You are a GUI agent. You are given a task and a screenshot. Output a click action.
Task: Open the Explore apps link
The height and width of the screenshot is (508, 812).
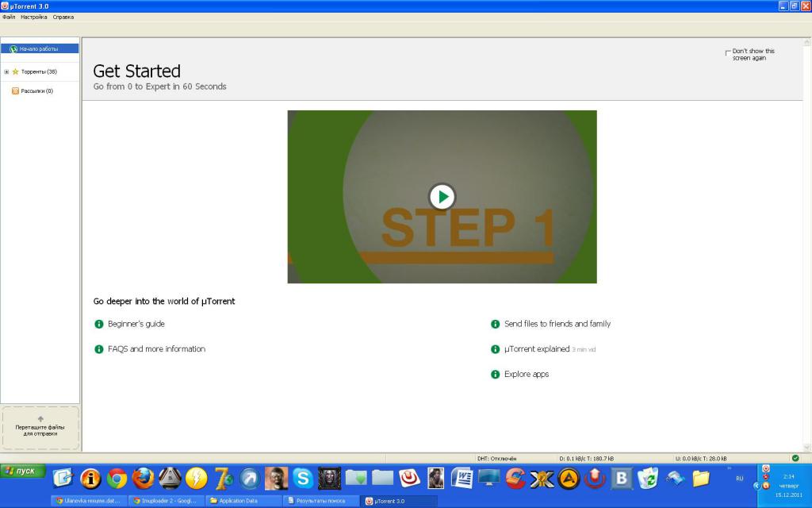(x=526, y=374)
